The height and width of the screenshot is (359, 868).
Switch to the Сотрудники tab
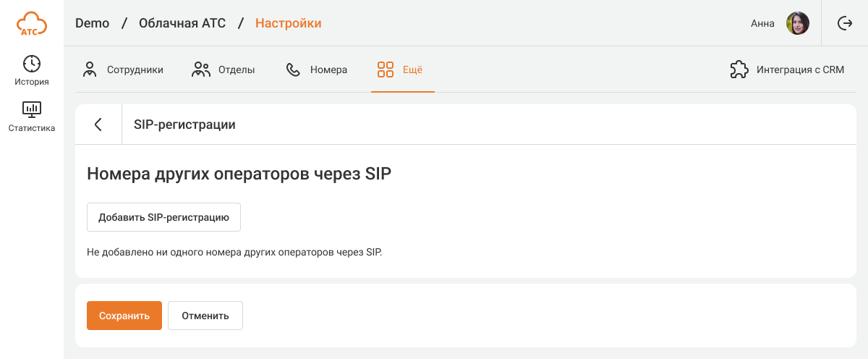click(135, 70)
